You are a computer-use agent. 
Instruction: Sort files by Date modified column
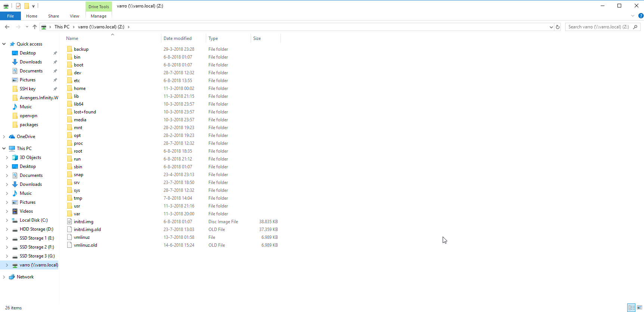click(x=177, y=38)
